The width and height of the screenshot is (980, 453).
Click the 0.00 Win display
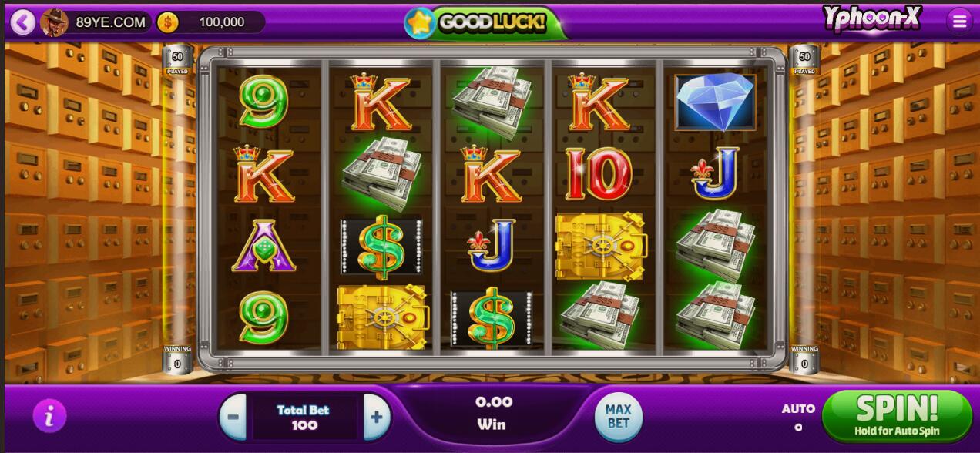pyautogui.click(x=493, y=413)
